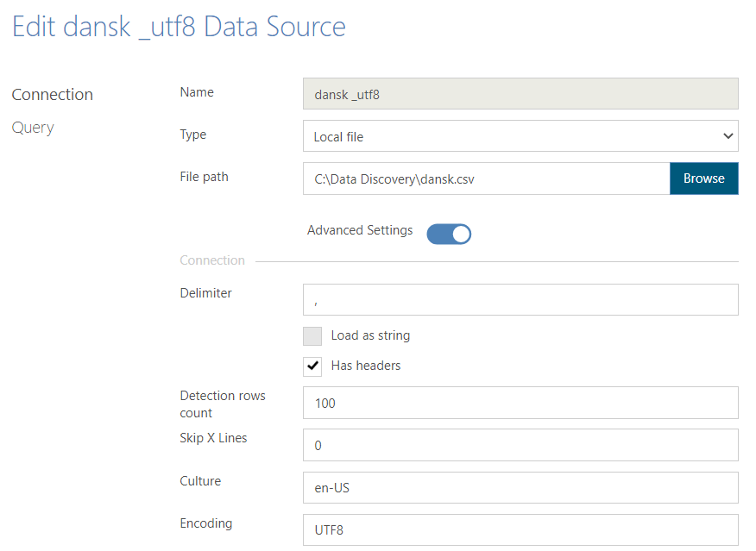Click into the Culture field showing en-US
The width and height of the screenshot is (756, 551).
(x=520, y=487)
